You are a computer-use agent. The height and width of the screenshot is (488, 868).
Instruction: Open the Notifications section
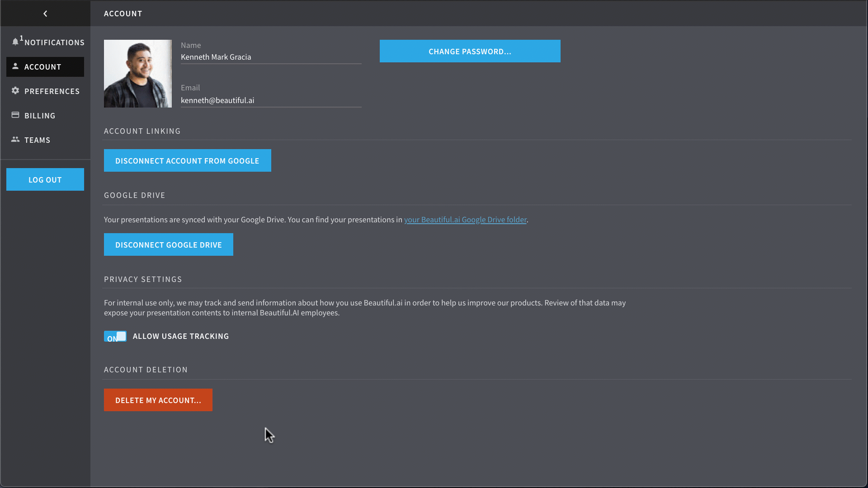pyautogui.click(x=54, y=42)
